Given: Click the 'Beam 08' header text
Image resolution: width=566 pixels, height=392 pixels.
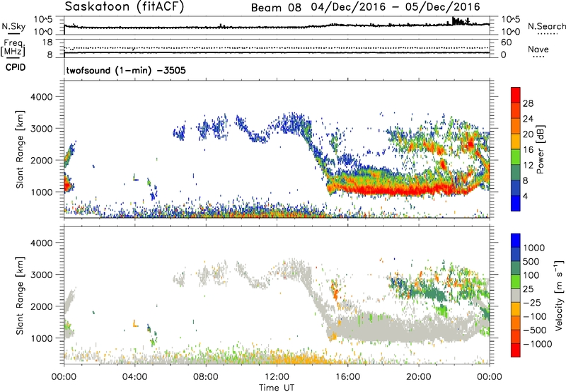Looking at the screenshot, I should pos(276,7).
